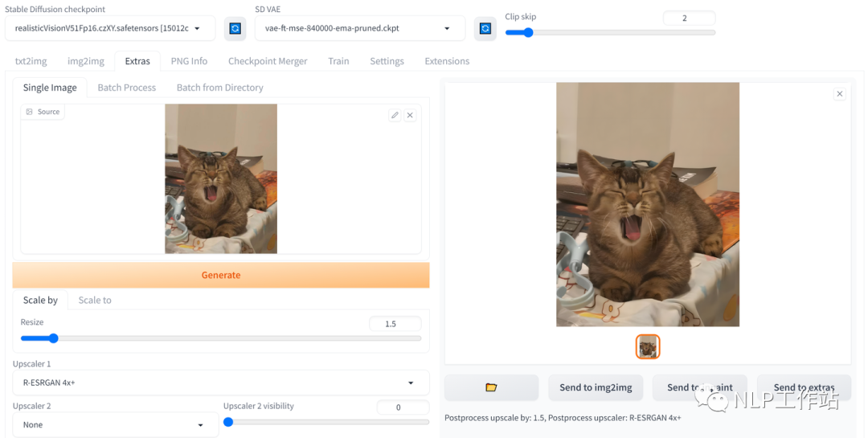Select the Single Image tab
This screenshot has height=438, width=868.
(50, 88)
